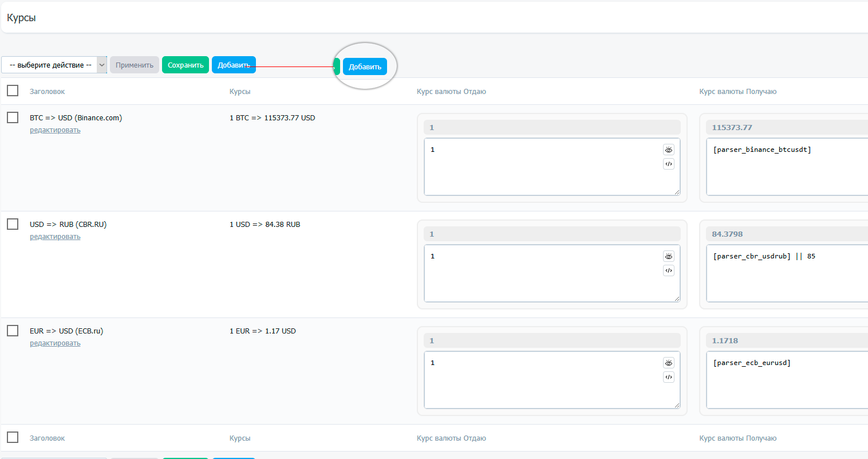The image size is (868, 459).
Task: Click the eye icon in the BTC row
Action: point(668,150)
